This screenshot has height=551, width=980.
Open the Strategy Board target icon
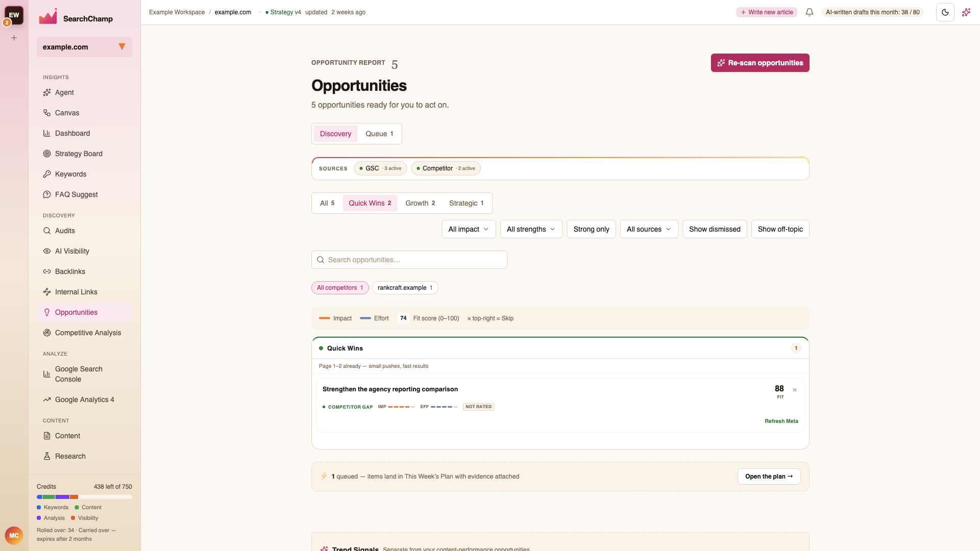coord(47,154)
